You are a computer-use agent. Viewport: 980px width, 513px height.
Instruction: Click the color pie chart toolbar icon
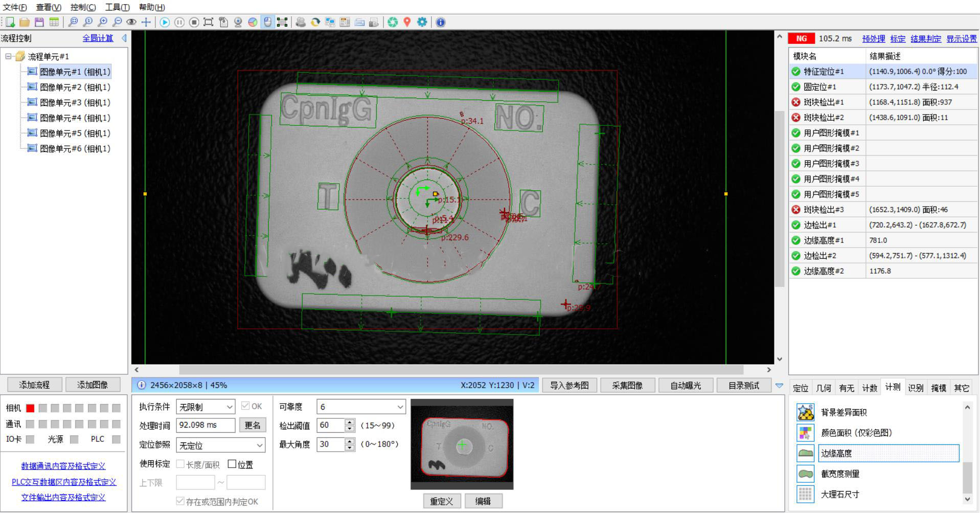pos(253,22)
